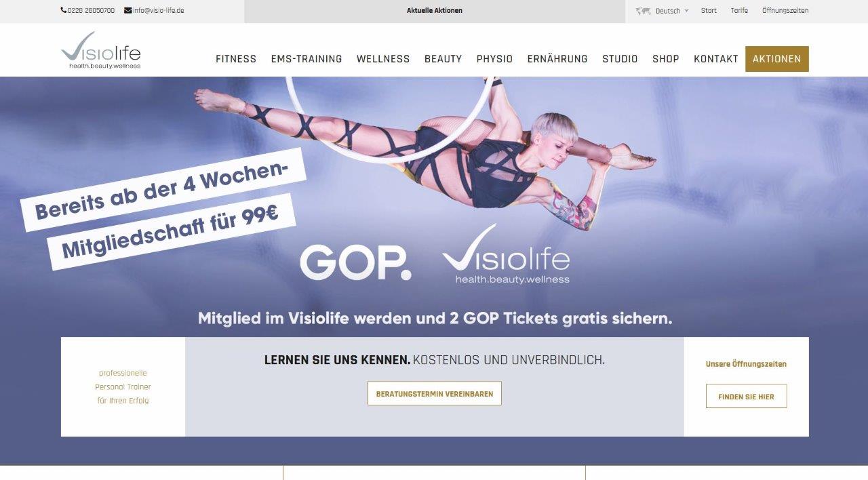The height and width of the screenshot is (480, 868).
Task: Click the world map language icon
Action: point(643,11)
